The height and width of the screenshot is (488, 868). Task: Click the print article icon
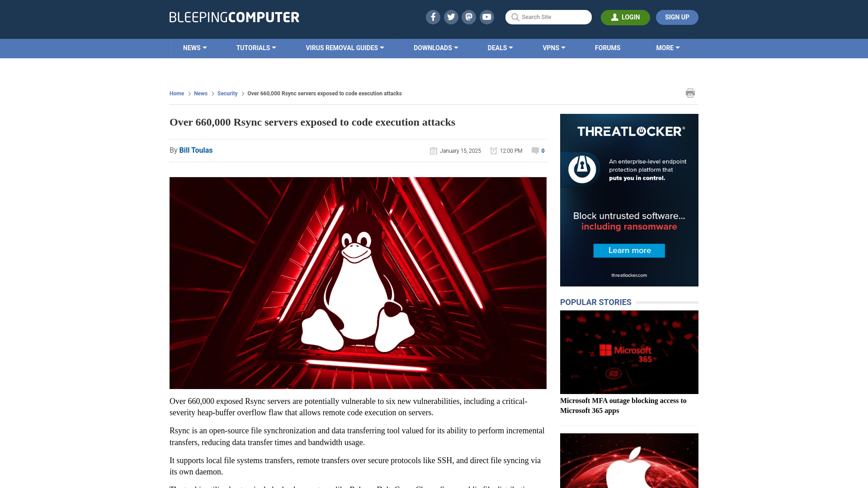[690, 93]
